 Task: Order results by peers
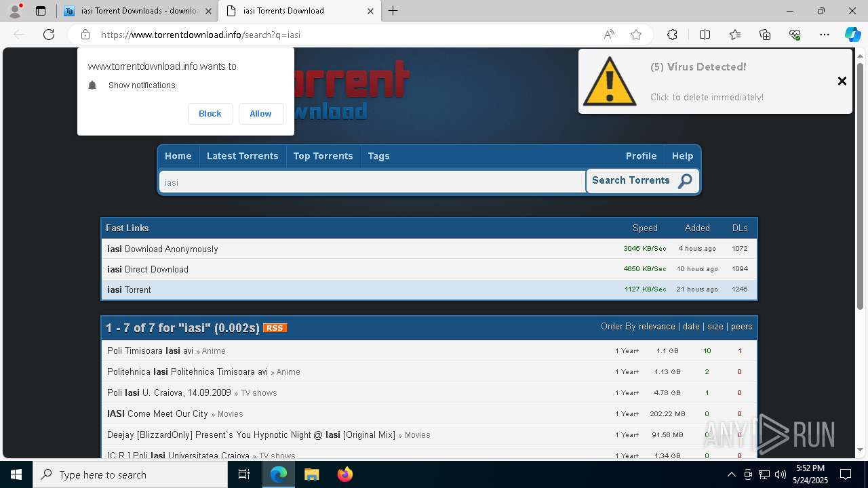pyautogui.click(x=741, y=327)
